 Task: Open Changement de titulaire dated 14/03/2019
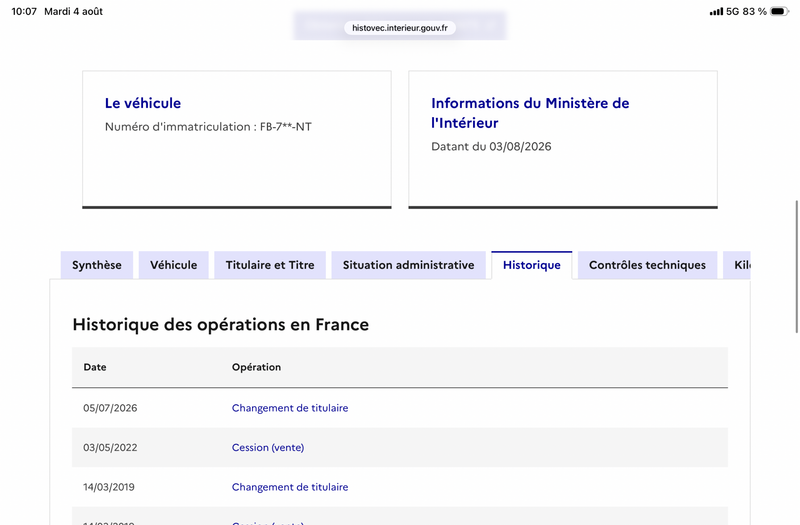coord(290,487)
